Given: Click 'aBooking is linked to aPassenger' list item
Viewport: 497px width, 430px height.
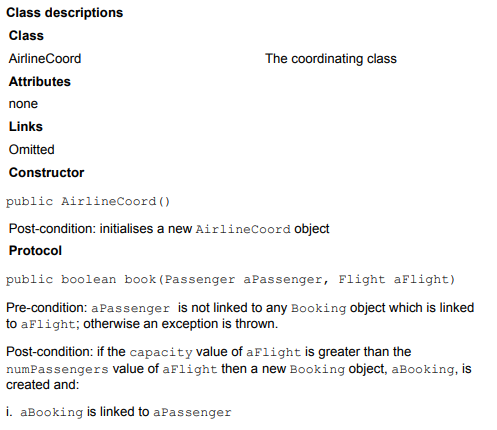Looking at the screenshot, I should point(126,412).
